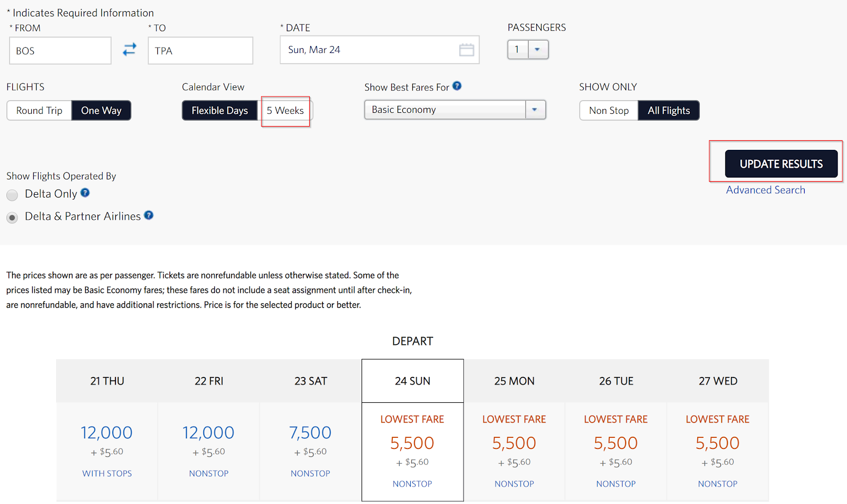847x504 pixels.
Task: Click help icon next to Delta Only
Action: 85,193
